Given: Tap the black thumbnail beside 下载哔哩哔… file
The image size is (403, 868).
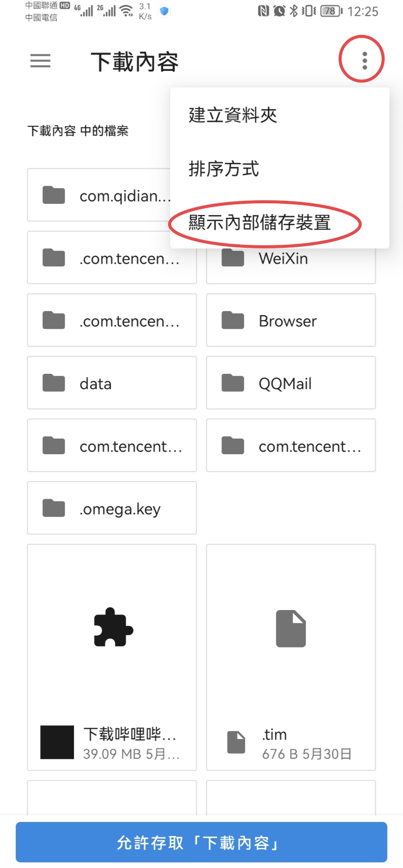Looking at the screenshot, I should click(x=57, y=742).
